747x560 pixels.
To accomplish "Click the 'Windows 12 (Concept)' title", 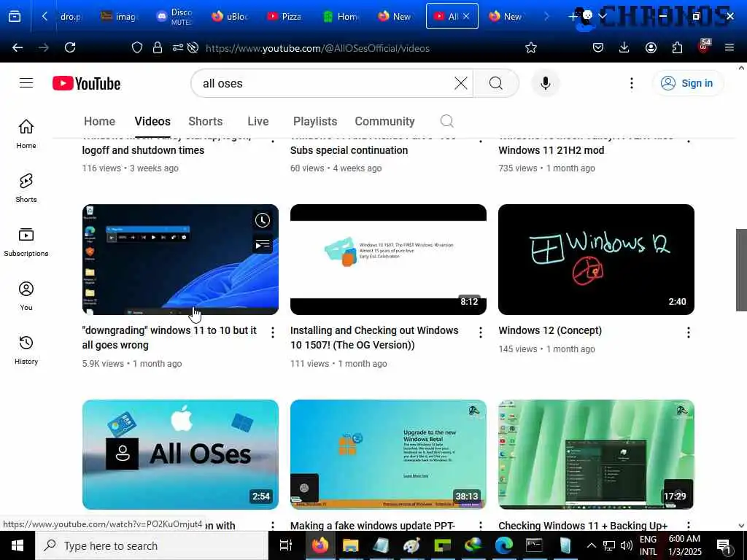I will coord(550,330).
